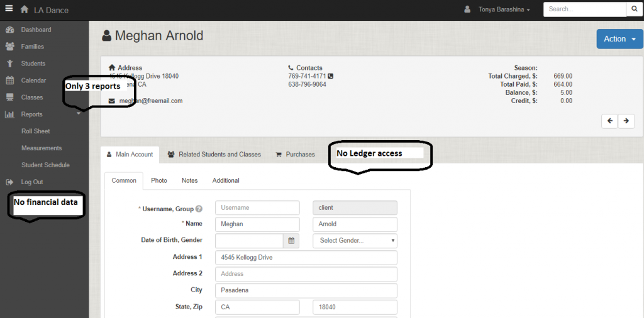Switch to Related Students and Classes tab
644x318 pixels.
pyautogui.click(x=214, y=154)
